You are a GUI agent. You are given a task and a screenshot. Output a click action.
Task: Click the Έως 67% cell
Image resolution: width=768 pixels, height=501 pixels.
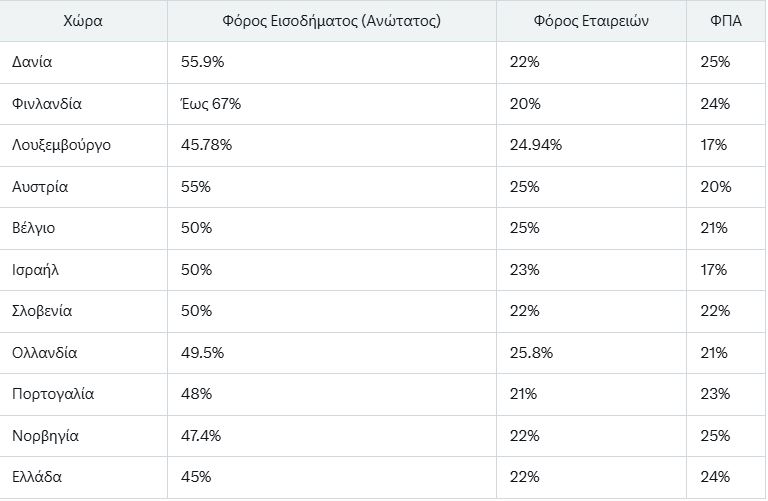(x=211, y=103)
